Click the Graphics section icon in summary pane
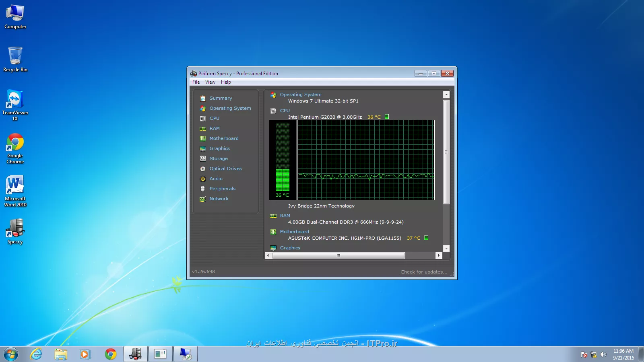The width and height of the screenshot is (644, 362). 273,248
